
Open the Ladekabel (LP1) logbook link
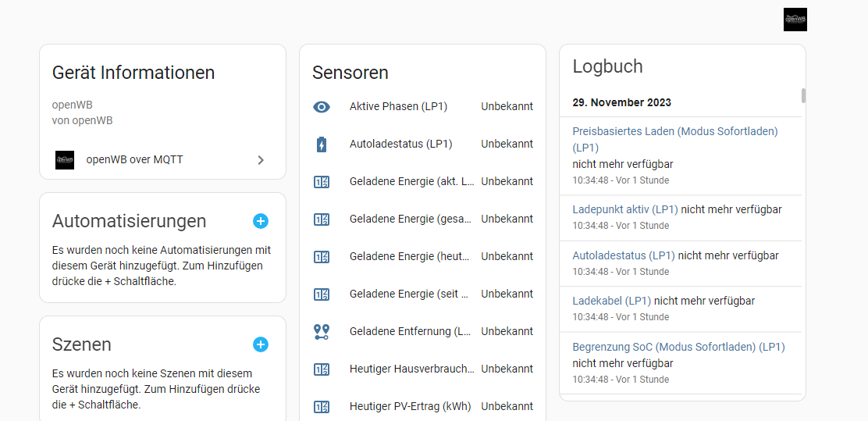tap(611, 301)
